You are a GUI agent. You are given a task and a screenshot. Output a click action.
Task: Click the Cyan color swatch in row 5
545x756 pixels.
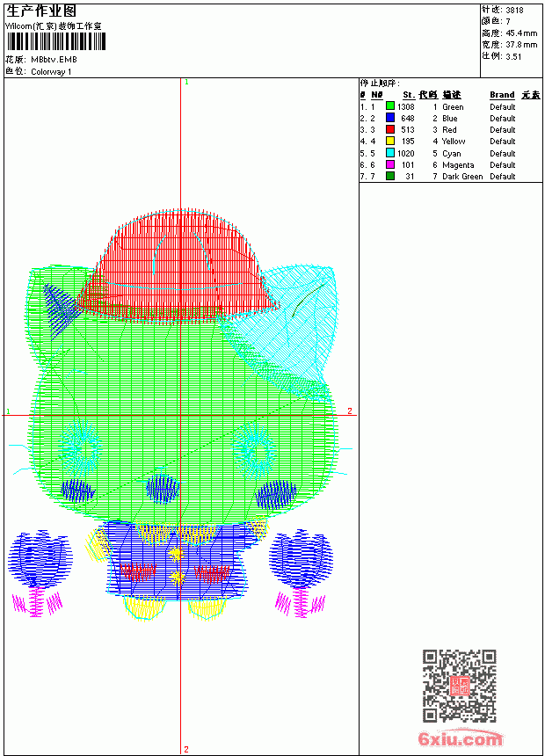pyautogui.click(x=390, y=153)
